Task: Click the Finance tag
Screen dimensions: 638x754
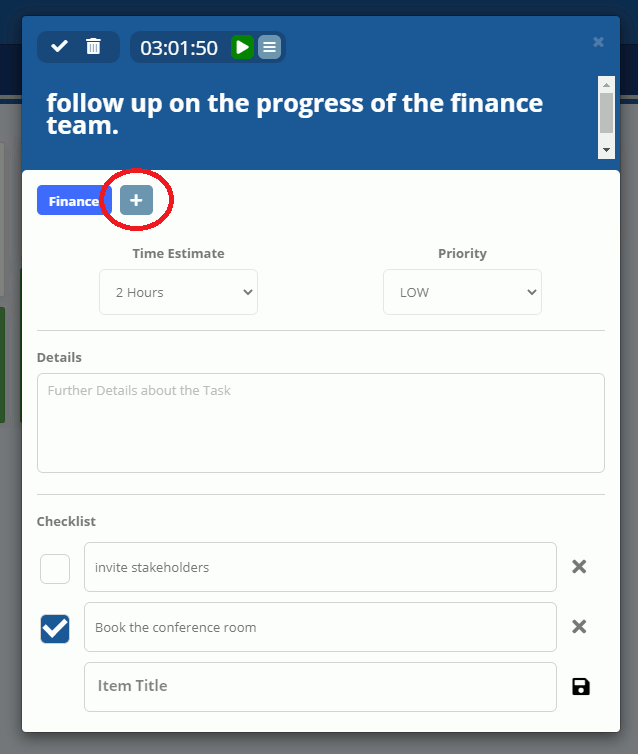Action: pyautogui.click(x=74, y=200)
